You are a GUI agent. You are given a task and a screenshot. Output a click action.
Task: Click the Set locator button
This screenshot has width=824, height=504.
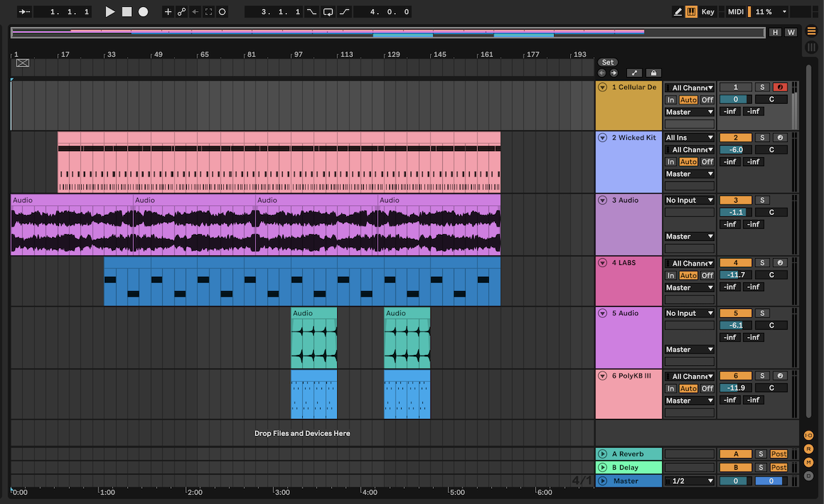[x=608, y=62]
